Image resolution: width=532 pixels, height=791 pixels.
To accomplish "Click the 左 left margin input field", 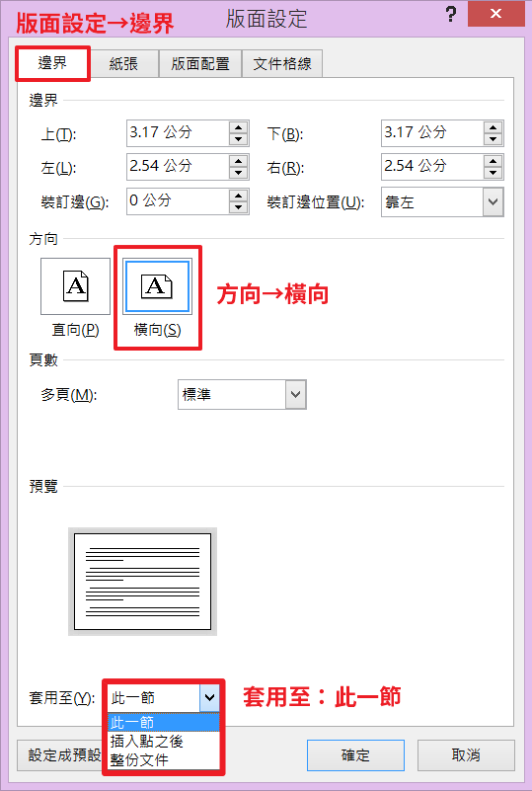I will (178, 167).
